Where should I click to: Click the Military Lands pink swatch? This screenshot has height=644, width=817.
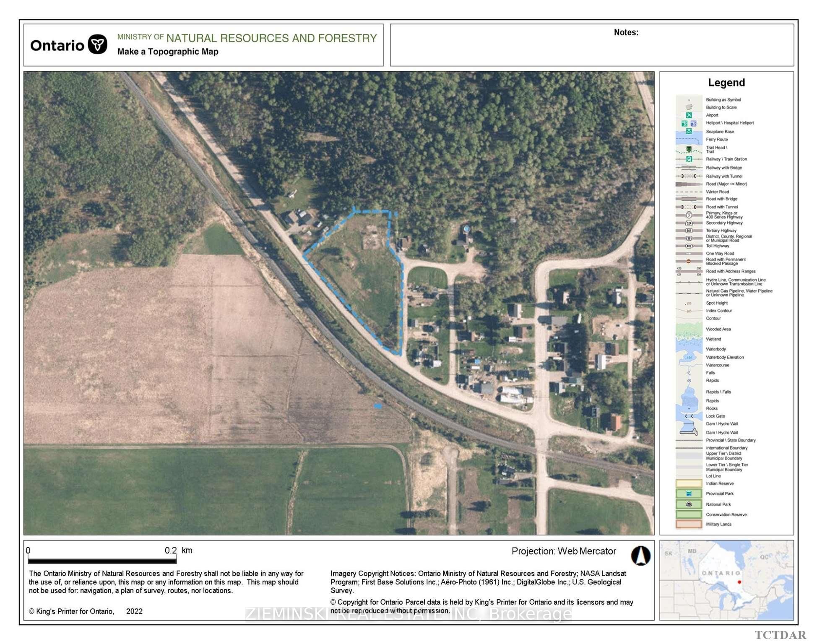[689, 524]
